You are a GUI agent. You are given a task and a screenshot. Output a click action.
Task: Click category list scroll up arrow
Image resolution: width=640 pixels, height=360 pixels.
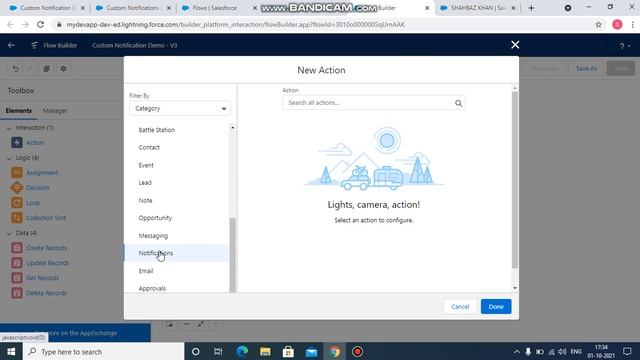click(x=233, y=128)
